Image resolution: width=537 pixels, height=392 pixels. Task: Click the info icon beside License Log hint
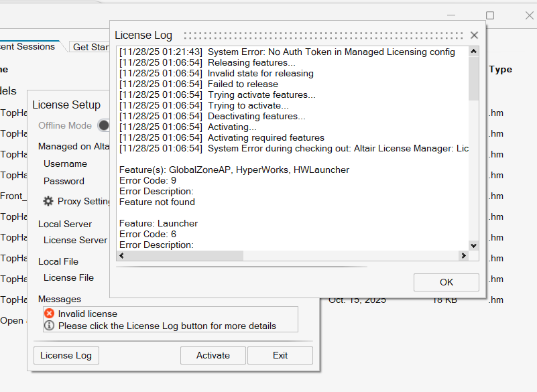[x=50, y=325]
